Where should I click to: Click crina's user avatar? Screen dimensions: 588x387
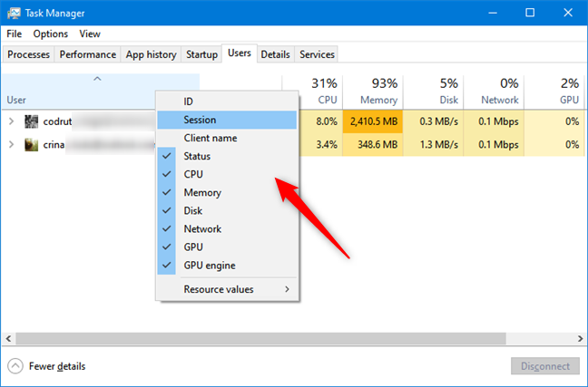(x=31, y=145)
